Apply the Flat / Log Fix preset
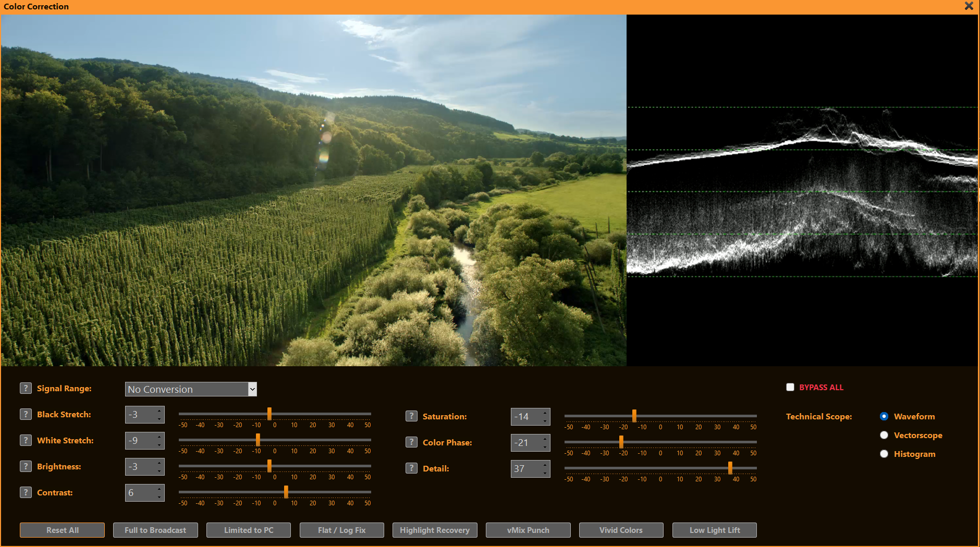This screenshot has height=547, width=980. tap(342, 530)
